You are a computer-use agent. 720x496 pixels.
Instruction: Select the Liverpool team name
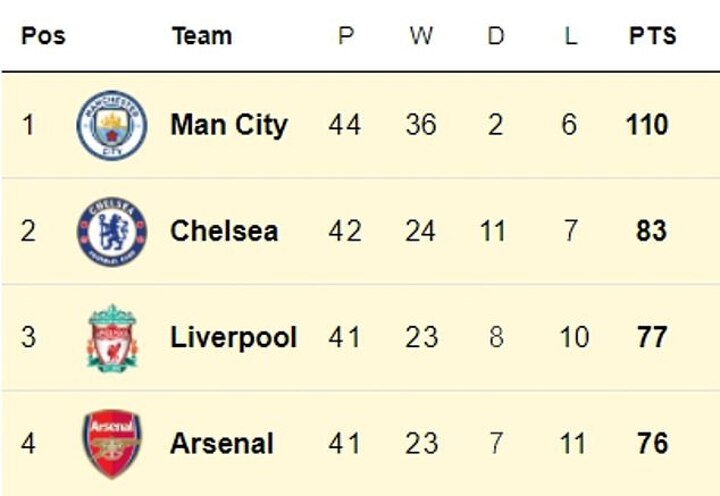coord(234,337)
